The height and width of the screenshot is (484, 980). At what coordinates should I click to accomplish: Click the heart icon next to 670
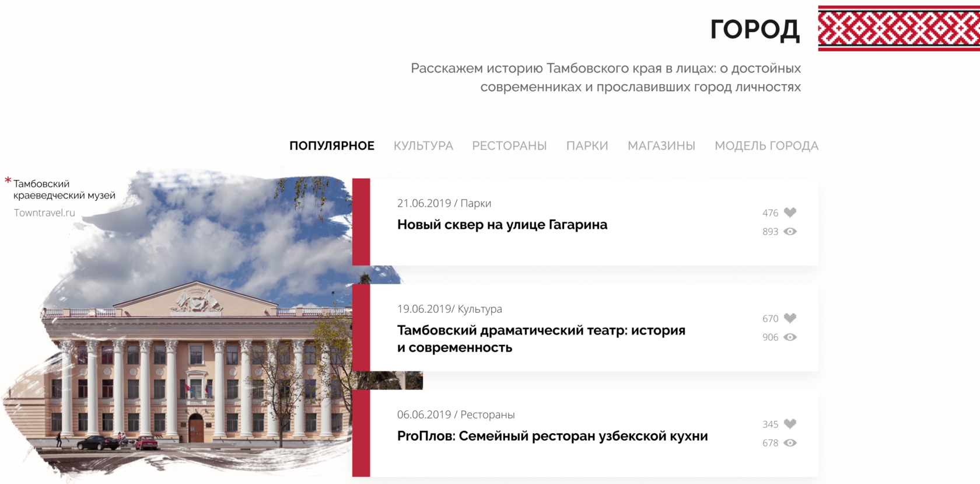pos(790,318)
